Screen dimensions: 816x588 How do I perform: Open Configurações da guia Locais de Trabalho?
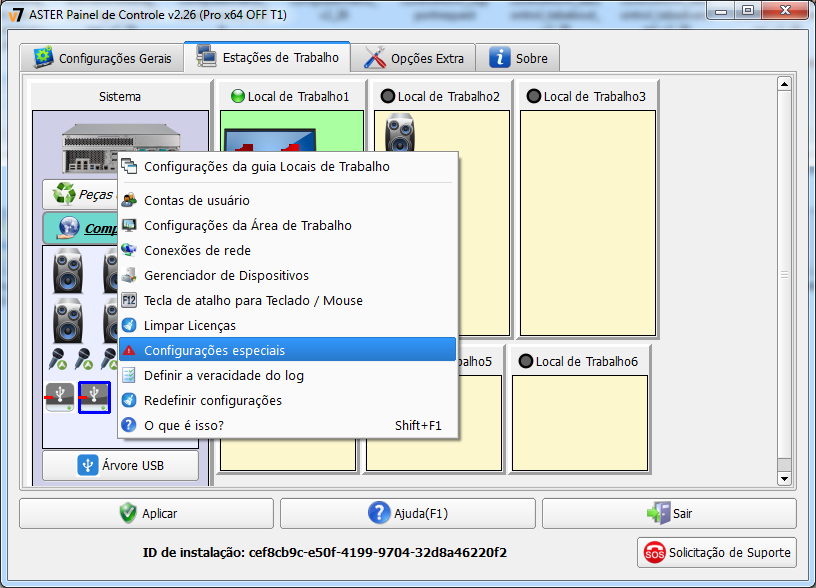(x=288, y=167)
